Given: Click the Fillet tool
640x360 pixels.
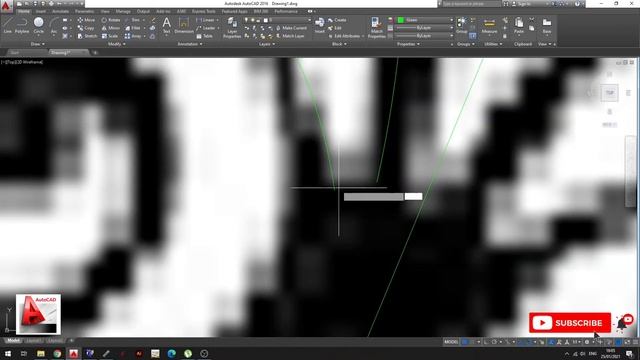Looking at the screenshot, I should click(x=133, y=28).
